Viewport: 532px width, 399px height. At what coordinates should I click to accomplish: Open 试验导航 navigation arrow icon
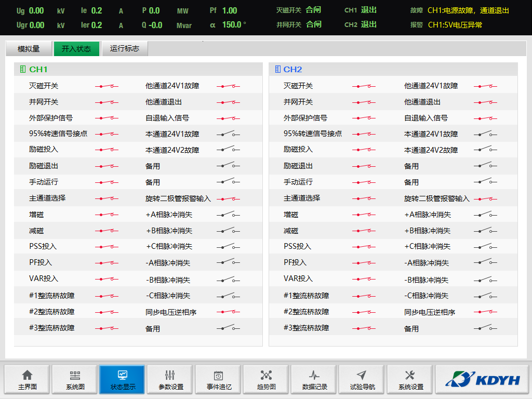click(x=362, y=375)
